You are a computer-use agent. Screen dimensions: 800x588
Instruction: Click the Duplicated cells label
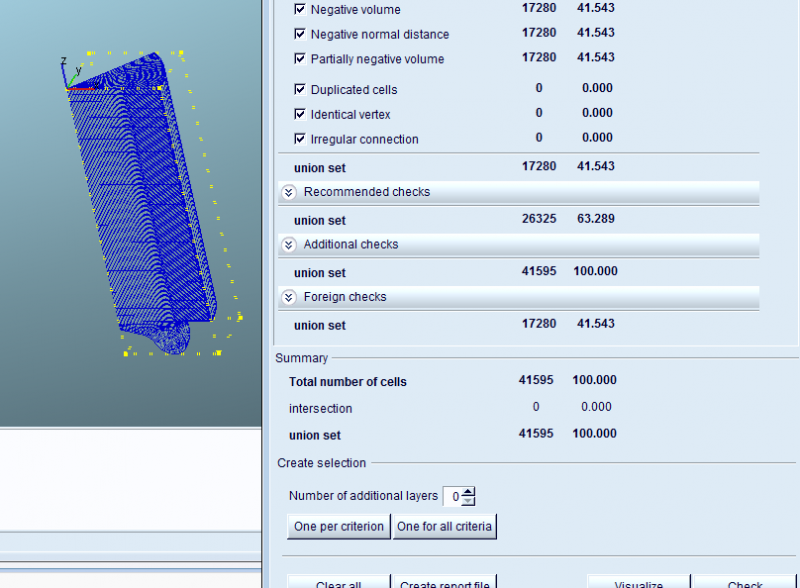[x=354, y=90]
